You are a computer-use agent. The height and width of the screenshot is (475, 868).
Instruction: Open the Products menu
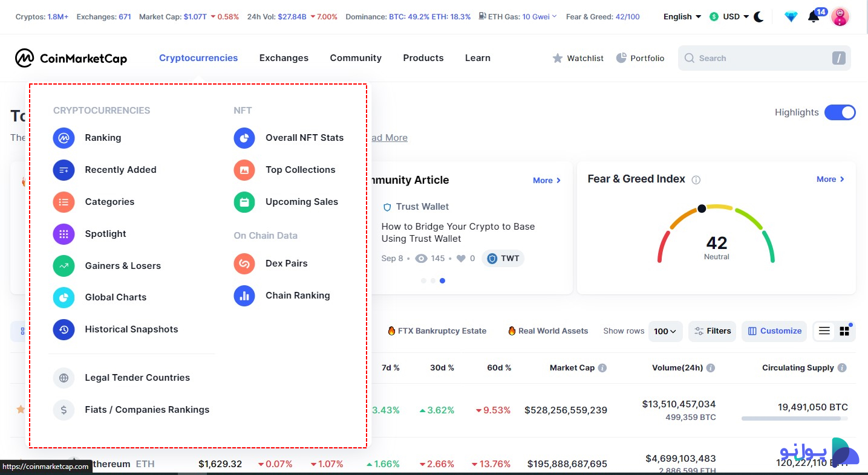pos(423,58)
